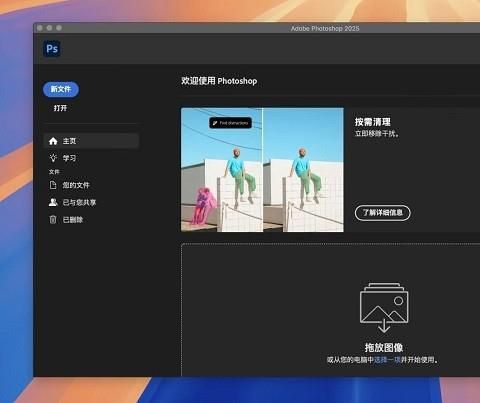The image size is (480, 403).
Task: Click the drop-image icon above 拖放图像
Action: [384, 308]
